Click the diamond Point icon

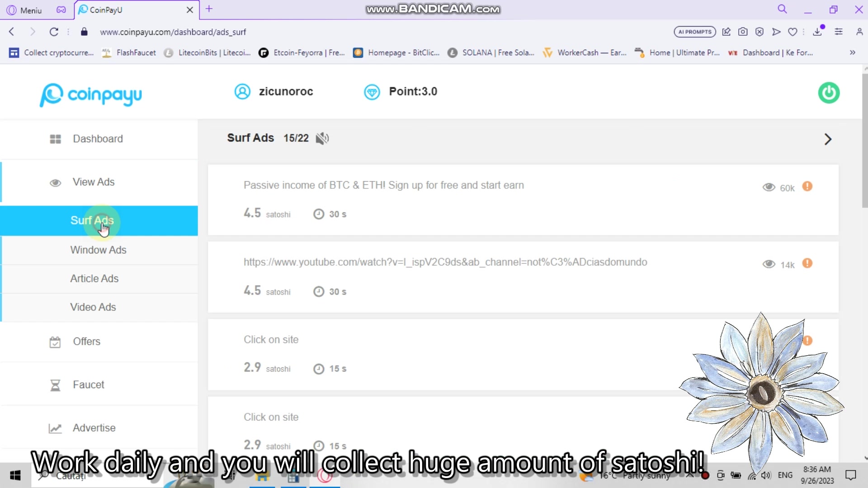coord(372,92)
